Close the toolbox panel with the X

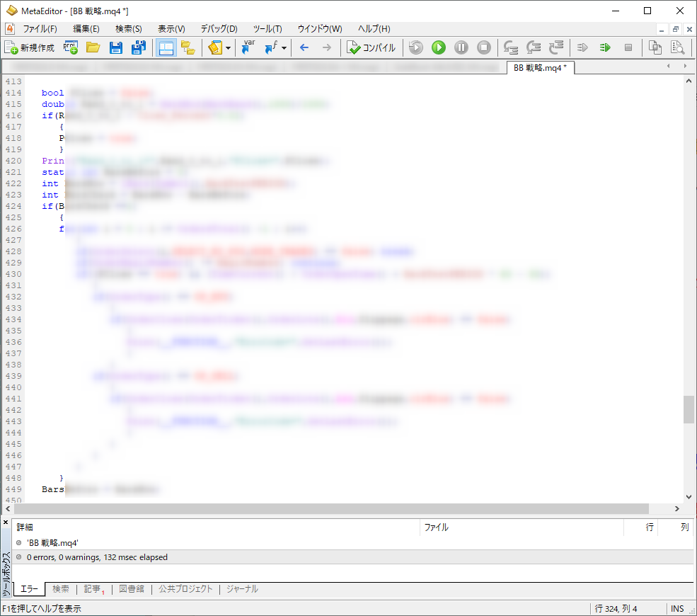(x=6, y=523)
